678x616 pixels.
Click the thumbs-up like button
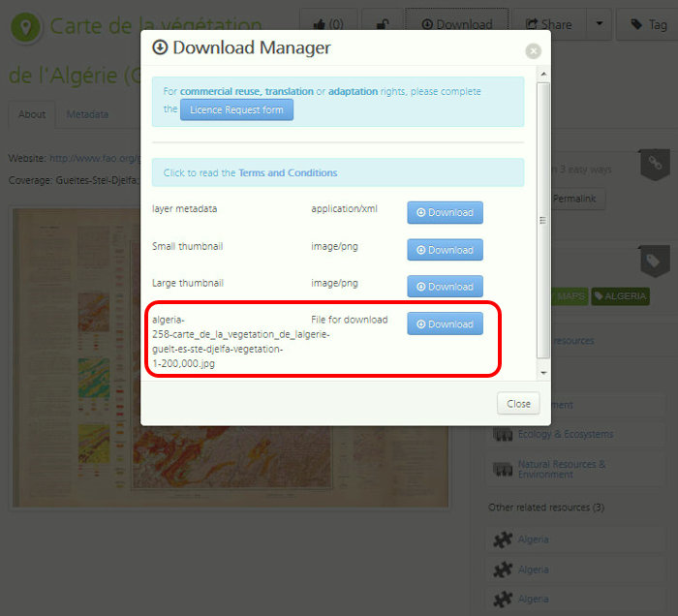[328, 24]
